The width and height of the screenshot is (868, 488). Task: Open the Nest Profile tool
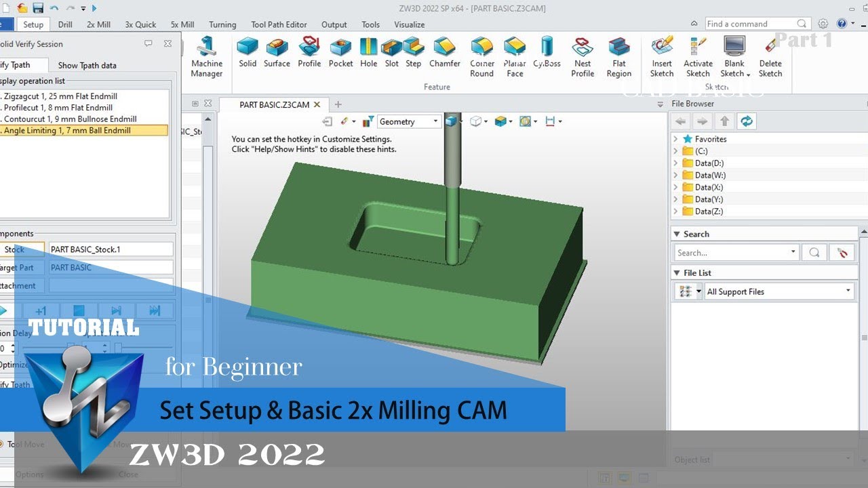(583, 57)
